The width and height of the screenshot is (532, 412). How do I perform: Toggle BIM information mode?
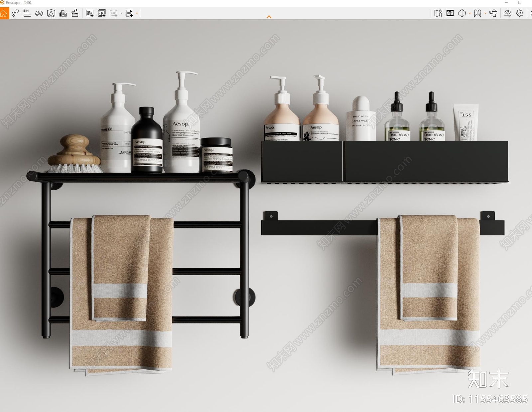point(27,13)
